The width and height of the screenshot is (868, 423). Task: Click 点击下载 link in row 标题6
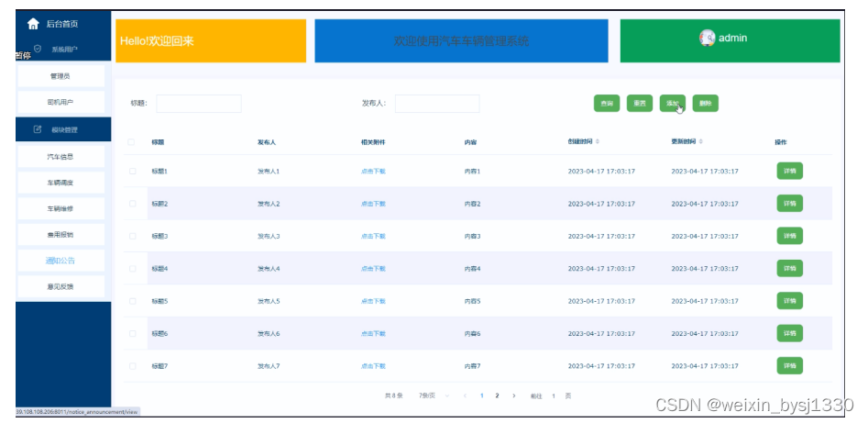(373, 333)
